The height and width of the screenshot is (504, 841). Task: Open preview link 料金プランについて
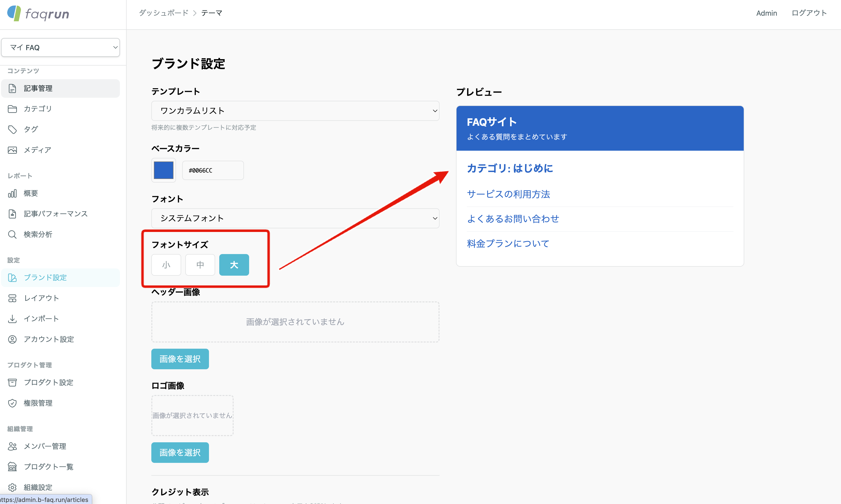508,244
